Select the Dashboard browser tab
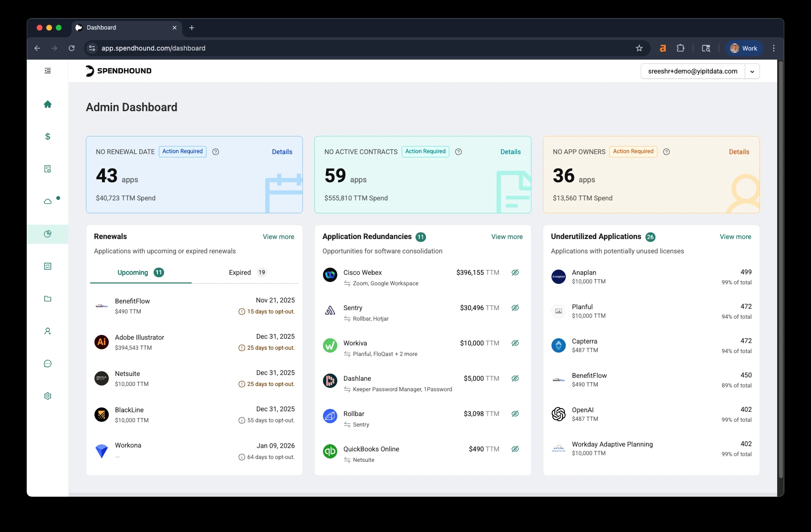The image size is (811, 532). [126, 28]
